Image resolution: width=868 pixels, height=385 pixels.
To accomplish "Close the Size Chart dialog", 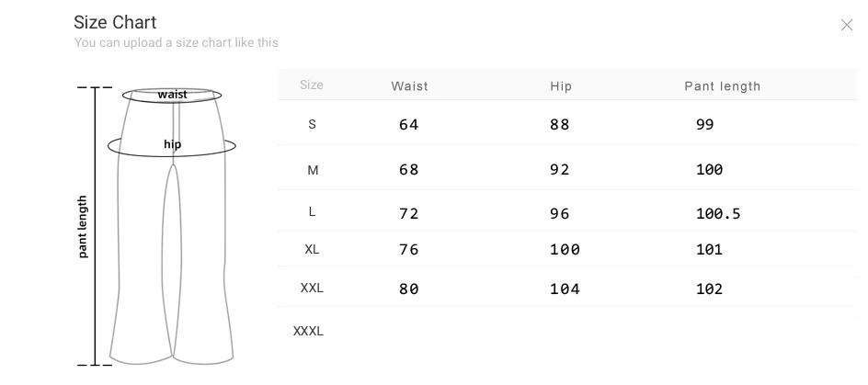I will click(846, 25).
